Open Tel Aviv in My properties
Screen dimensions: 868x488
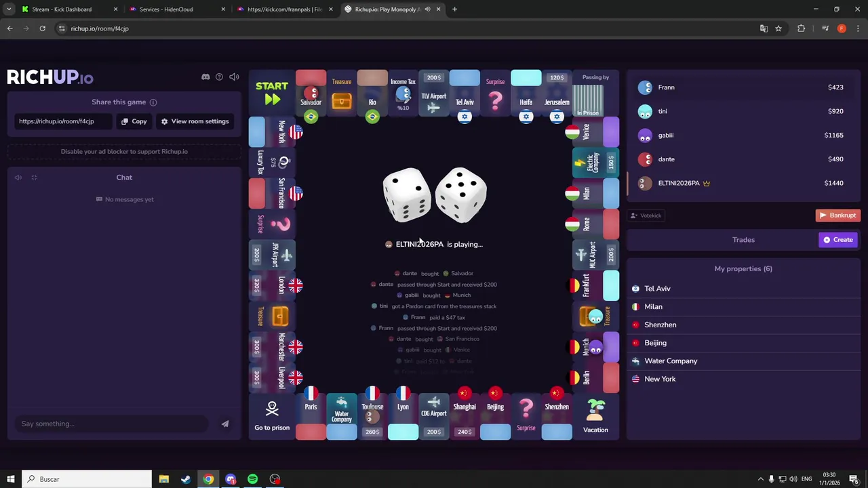click(x=743, y=289)
